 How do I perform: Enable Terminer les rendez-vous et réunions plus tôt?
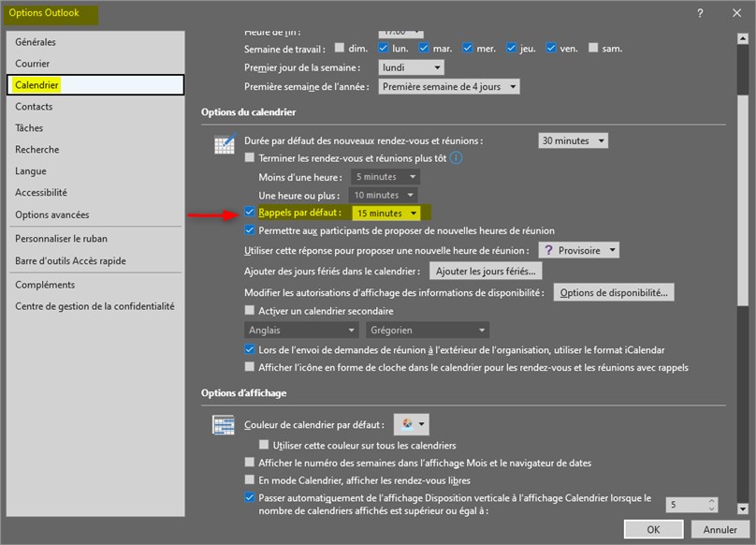coord(249,157)
